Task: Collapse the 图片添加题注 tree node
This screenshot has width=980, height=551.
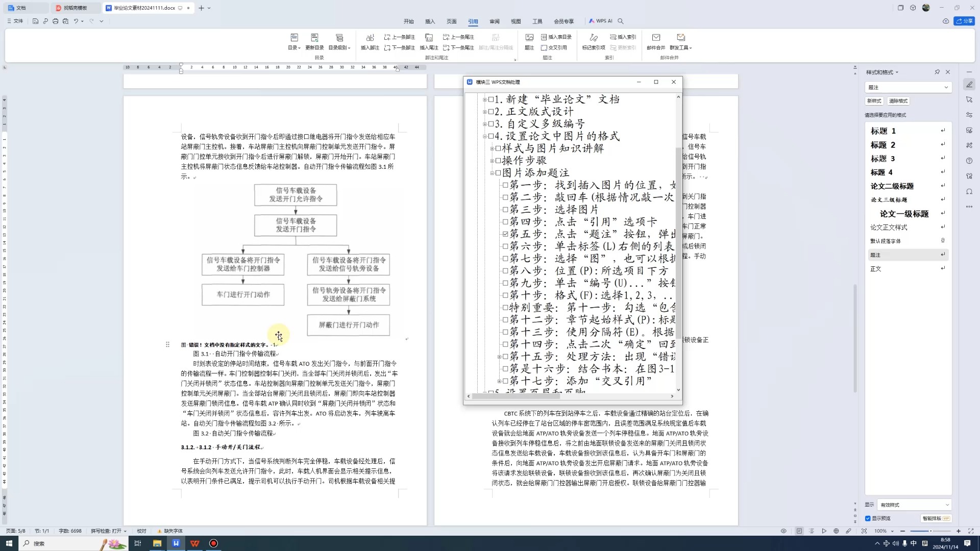Action: coord(492,173)
